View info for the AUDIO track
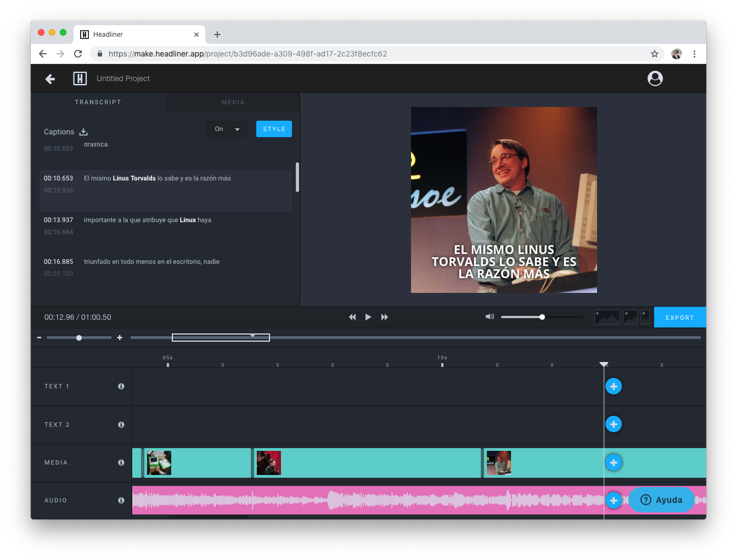737x560 pixels. [121, 500]
